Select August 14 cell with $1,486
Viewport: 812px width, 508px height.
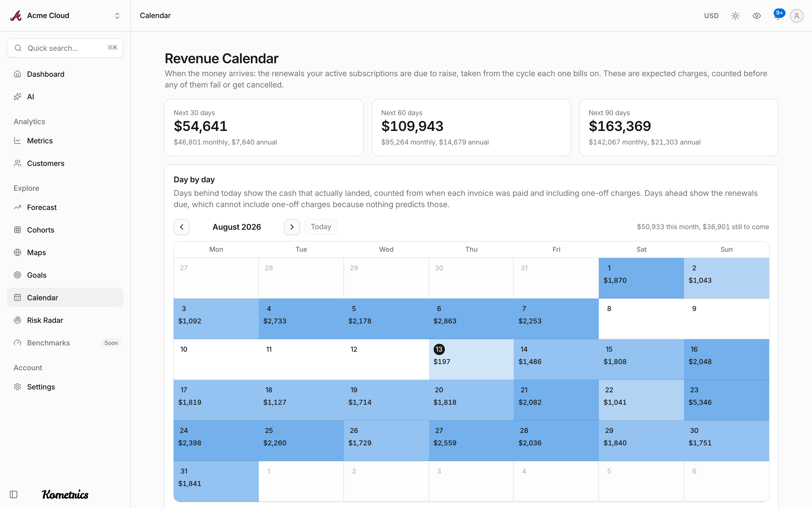pyautogui.click(x=556, y=360)
